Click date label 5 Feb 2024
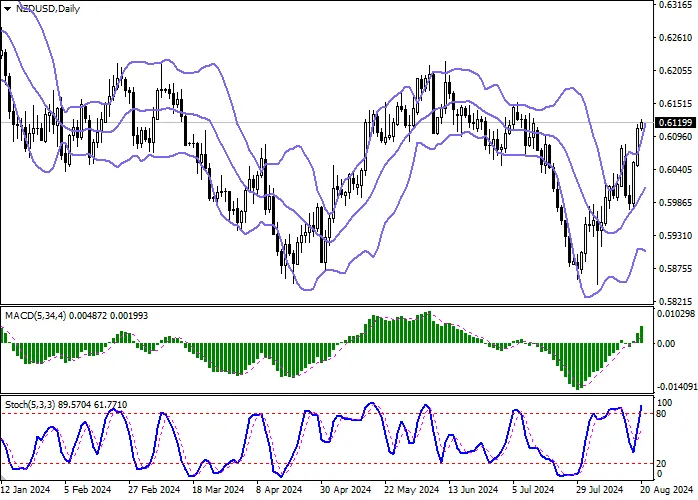Screen dimensions: 698x500 (87, 490)
